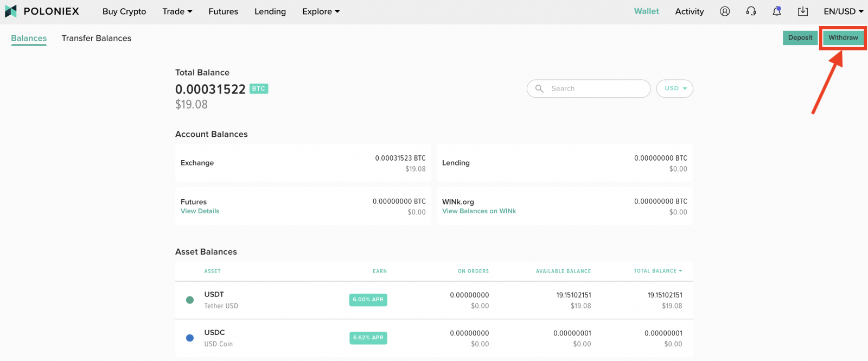868x361 pixels.
Task: Open the Futures menu item
Action: pyautogui.click(x=223, y=11)
